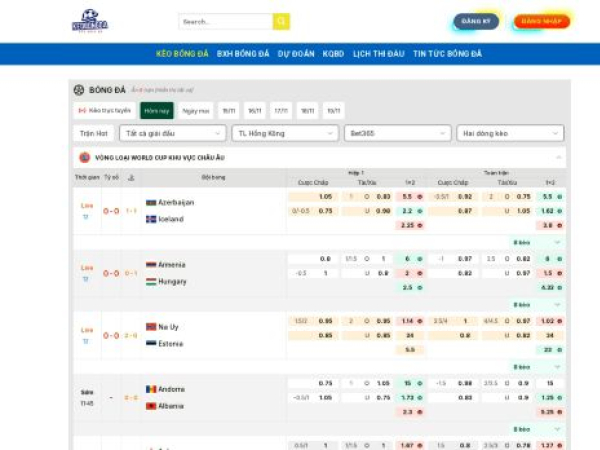Viewport: 600px width, 450px height.
Task: Click the Albania team flag icon
Action: (151, 406)
